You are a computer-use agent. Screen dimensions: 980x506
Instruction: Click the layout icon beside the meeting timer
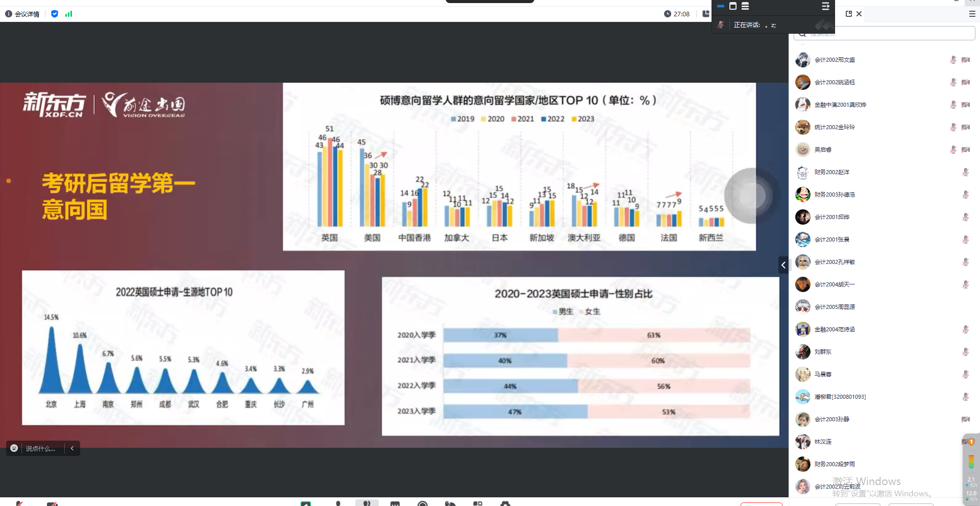pyautogui.click(x=706, y=14)
